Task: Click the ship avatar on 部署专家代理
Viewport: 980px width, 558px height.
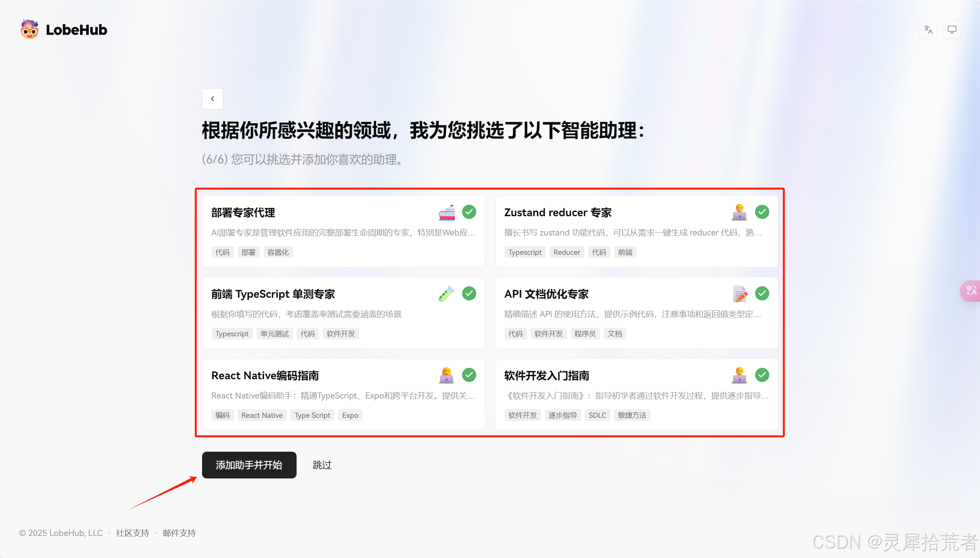Action: [x=446, y=212]
